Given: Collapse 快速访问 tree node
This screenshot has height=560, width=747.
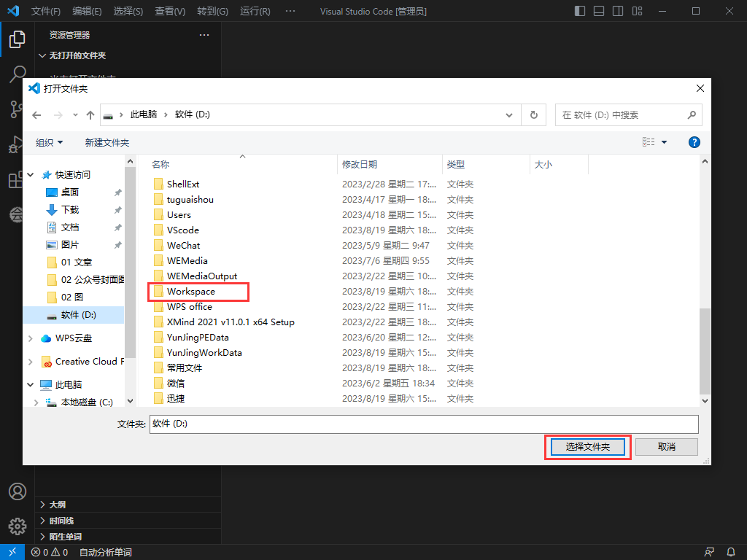Looking at the screenshot, I should (31, 175).
